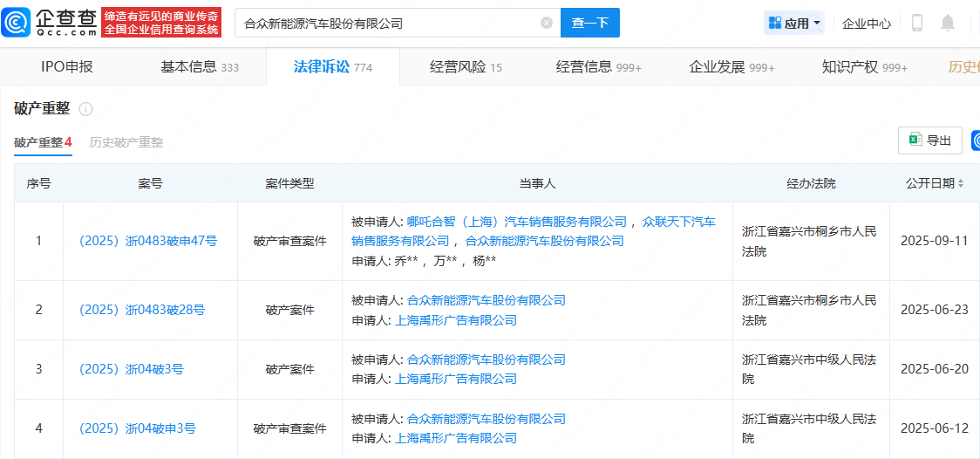Click the date 2025-06-12
This screenshot has width=980, height=459.
tap(935, 428)
